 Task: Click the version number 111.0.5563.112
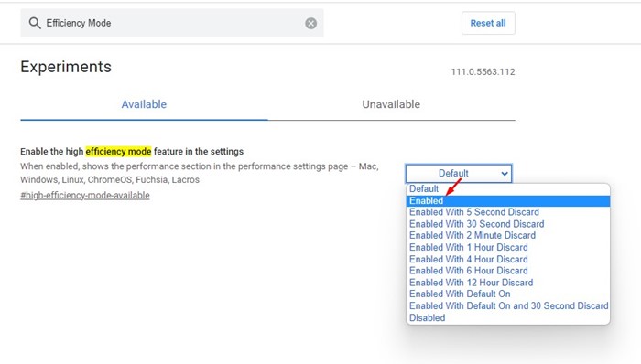click(483, 72)
